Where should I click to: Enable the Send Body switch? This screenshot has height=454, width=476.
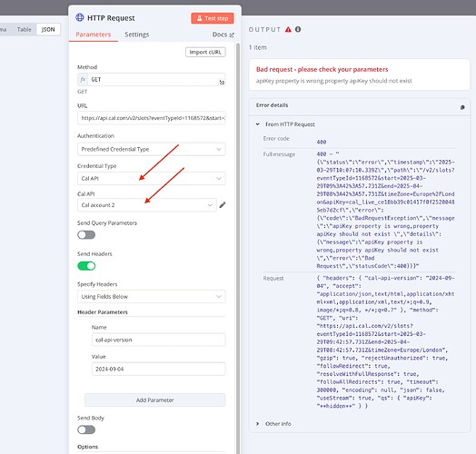pyautogui.click(x=86, y=429)
